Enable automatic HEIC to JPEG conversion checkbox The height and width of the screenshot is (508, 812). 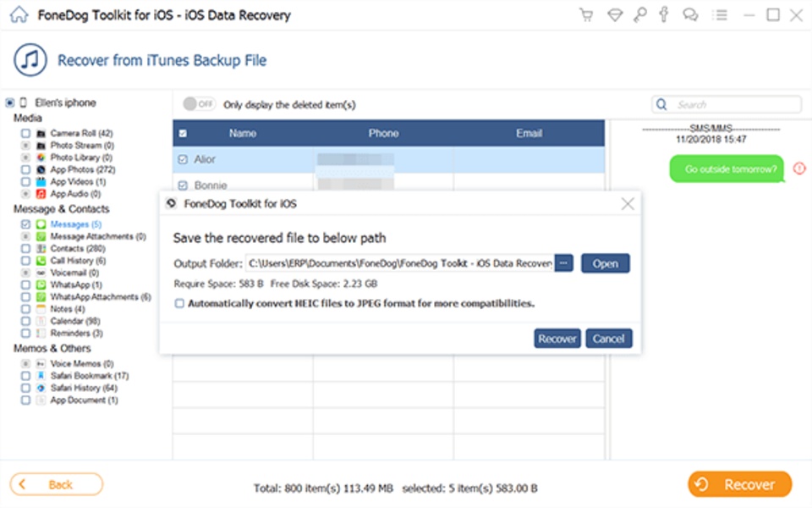pos(179,303)
